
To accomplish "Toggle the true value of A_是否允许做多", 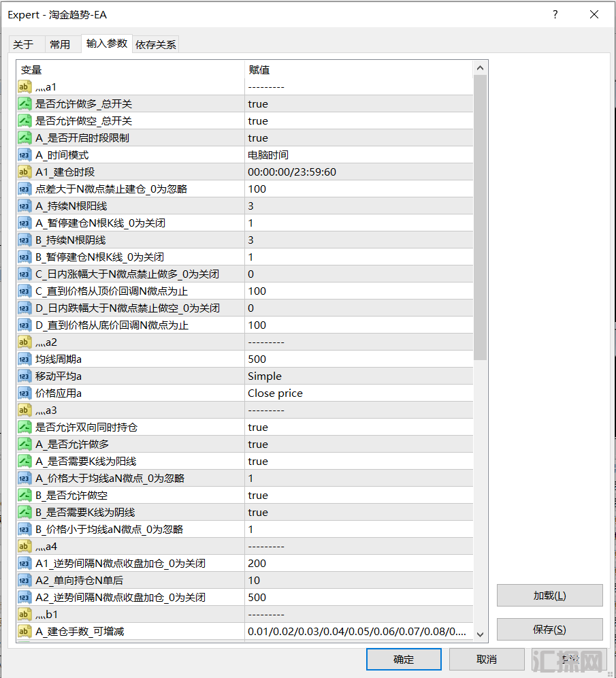I will pyautogui.click(x=258, y=445).
